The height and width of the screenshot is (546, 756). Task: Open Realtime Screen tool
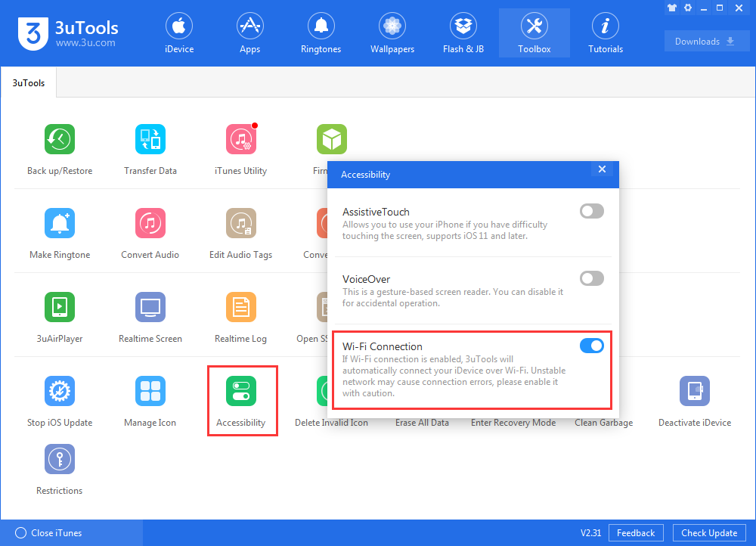pos(150,307)
